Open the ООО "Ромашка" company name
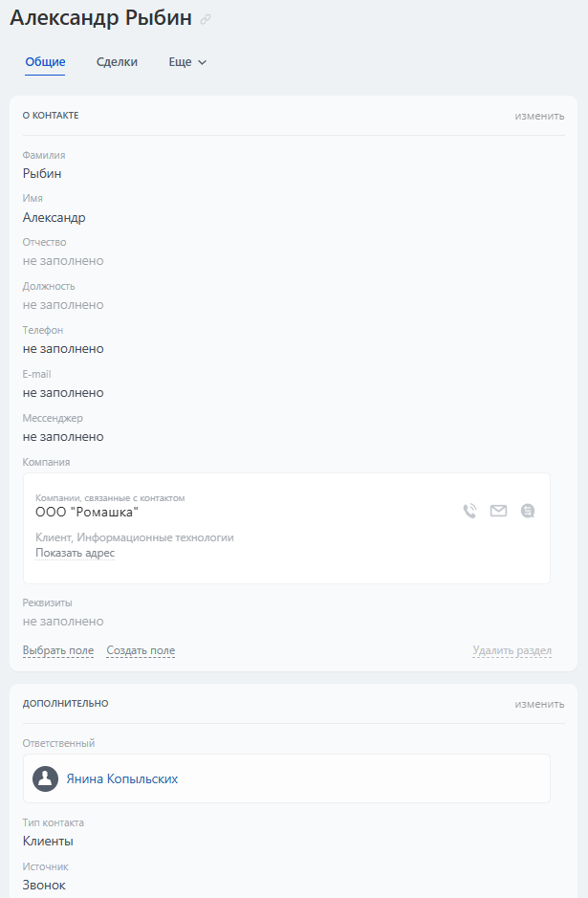The height and width of the screenshot is (898, 588). [87, 513]
